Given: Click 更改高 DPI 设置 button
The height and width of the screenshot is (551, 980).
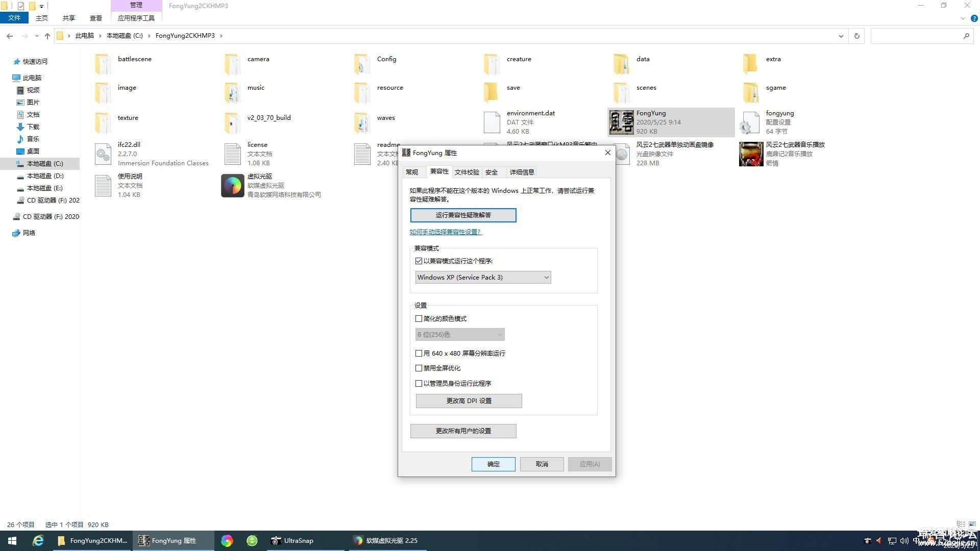Looking at the screenshot, I should pyautogui.click(x=469, y=401).
